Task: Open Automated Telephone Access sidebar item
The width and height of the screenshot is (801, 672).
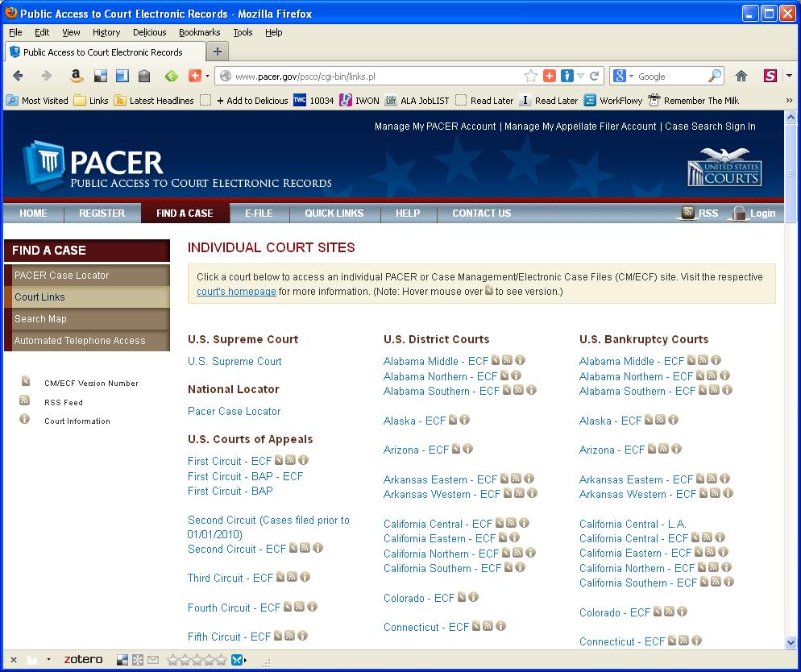Action: (87, 341)
